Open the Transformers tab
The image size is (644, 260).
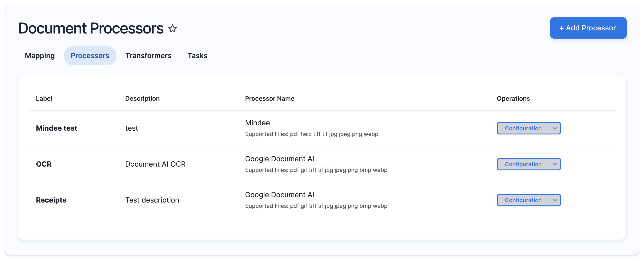[x=148, y=55]
